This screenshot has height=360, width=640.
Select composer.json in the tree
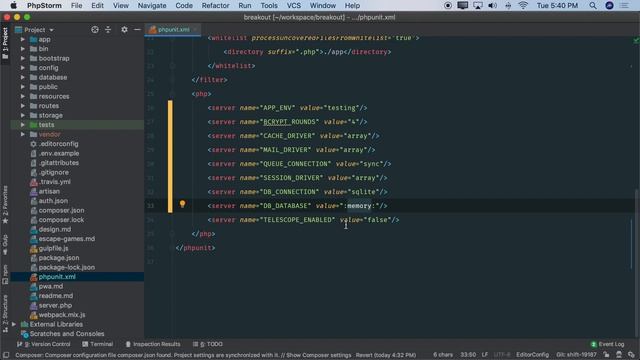pos(61,210)
